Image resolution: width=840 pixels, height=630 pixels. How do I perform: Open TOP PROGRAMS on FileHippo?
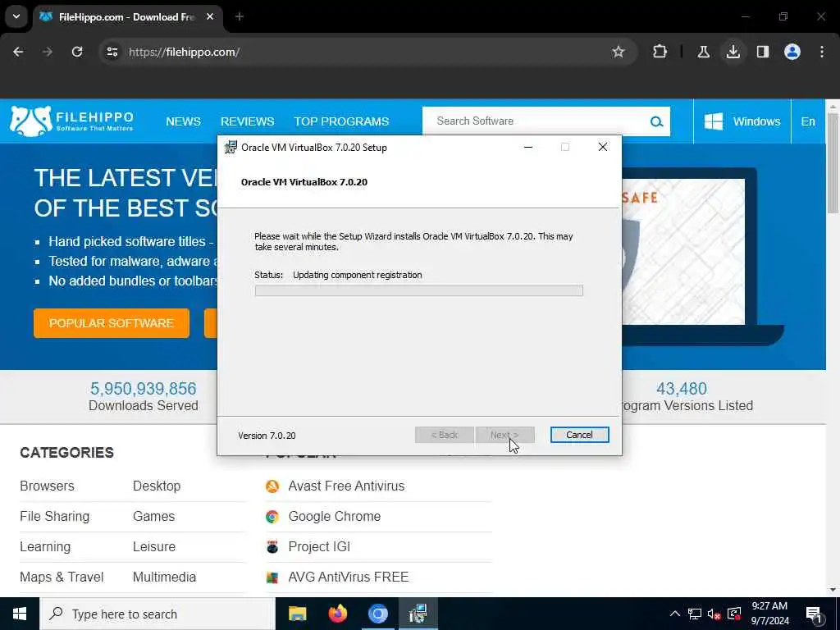pyautogui.click(x=341, y=121)
